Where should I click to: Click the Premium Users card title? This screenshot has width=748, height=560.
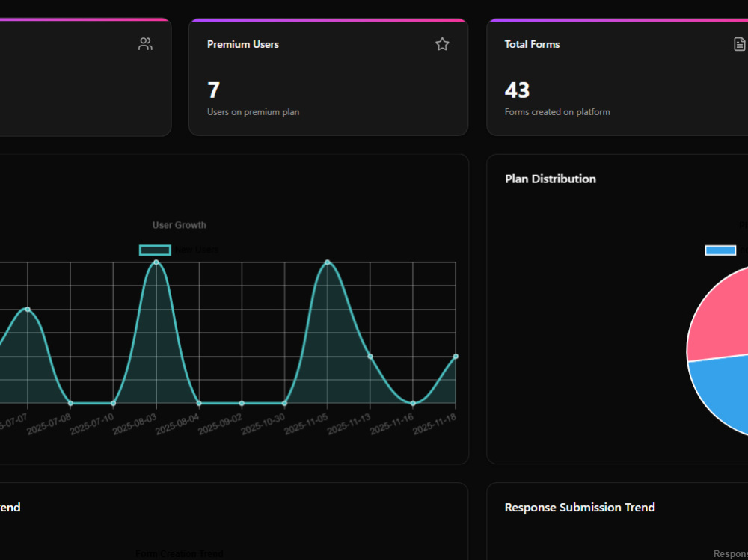(x=243, y=44)
